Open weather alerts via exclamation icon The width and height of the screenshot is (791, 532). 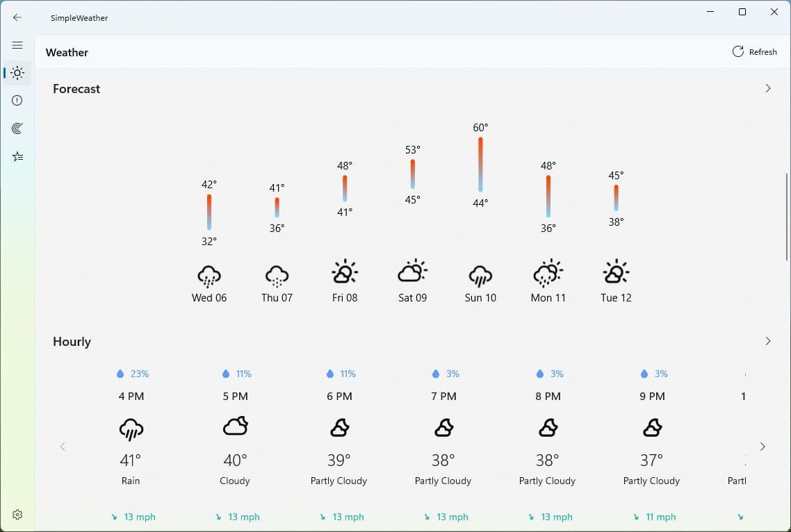pyautogui.click(x=17, y=100)
